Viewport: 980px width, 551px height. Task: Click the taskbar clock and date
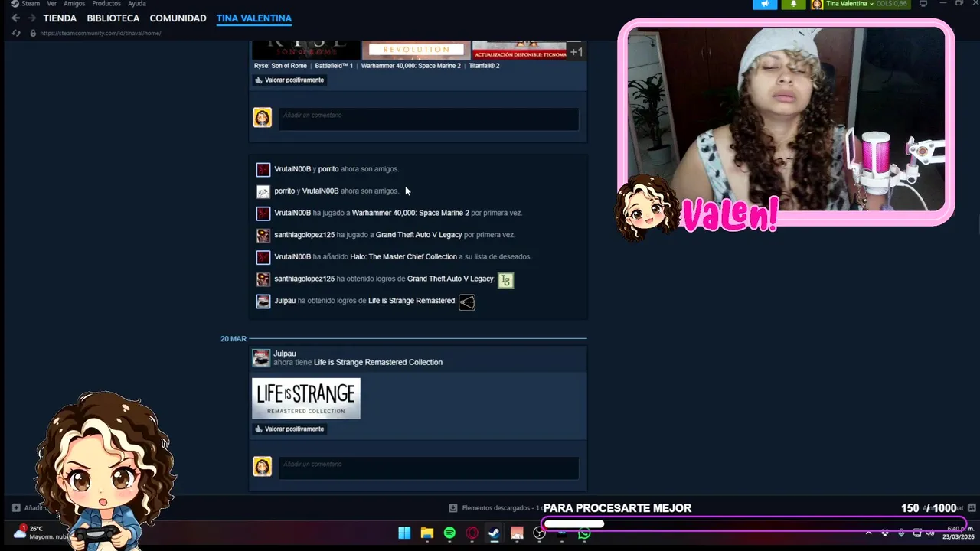click(x=957, y=533)
